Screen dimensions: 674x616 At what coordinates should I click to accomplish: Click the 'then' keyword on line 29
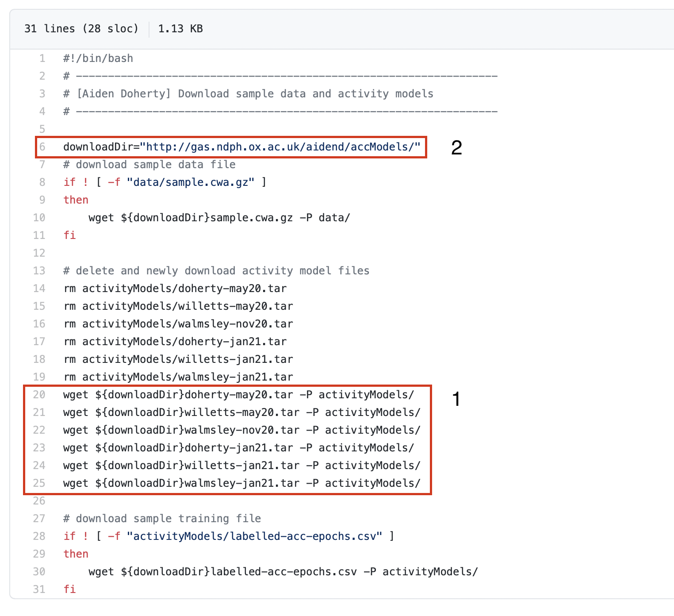[76, 554]
